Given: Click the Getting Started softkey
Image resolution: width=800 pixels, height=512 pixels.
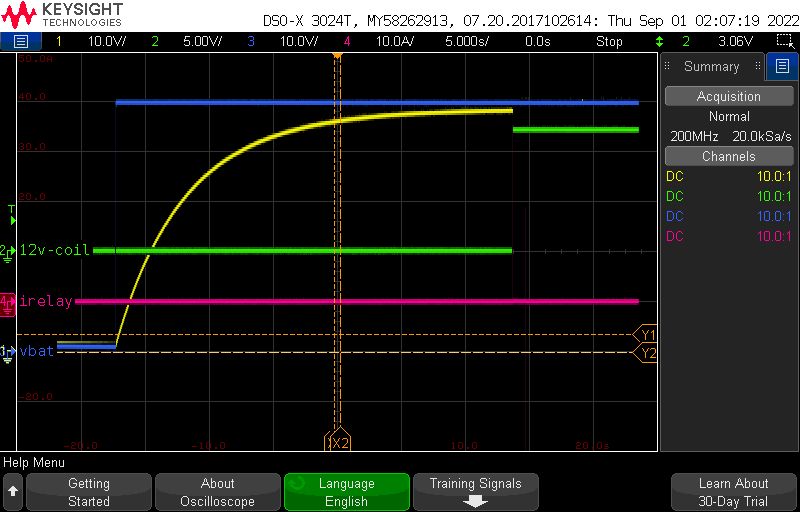Looking at the screenshot, I should 89,492.
